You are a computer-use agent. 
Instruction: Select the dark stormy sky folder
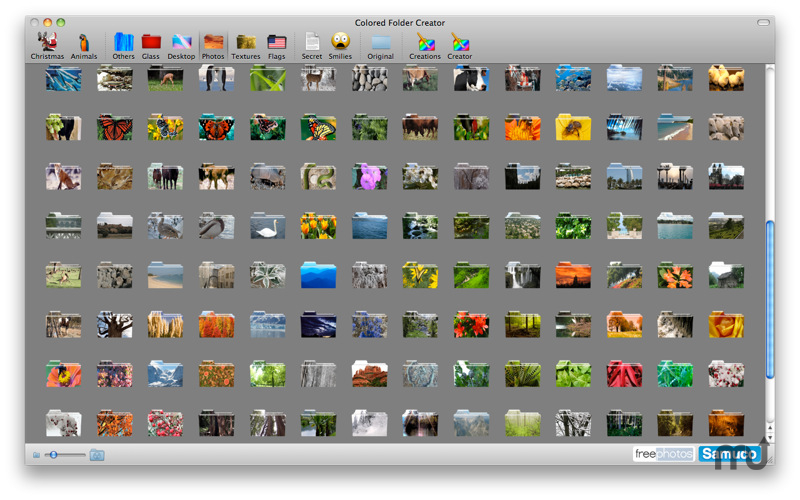pyautogui.click(x=318, y=324)
